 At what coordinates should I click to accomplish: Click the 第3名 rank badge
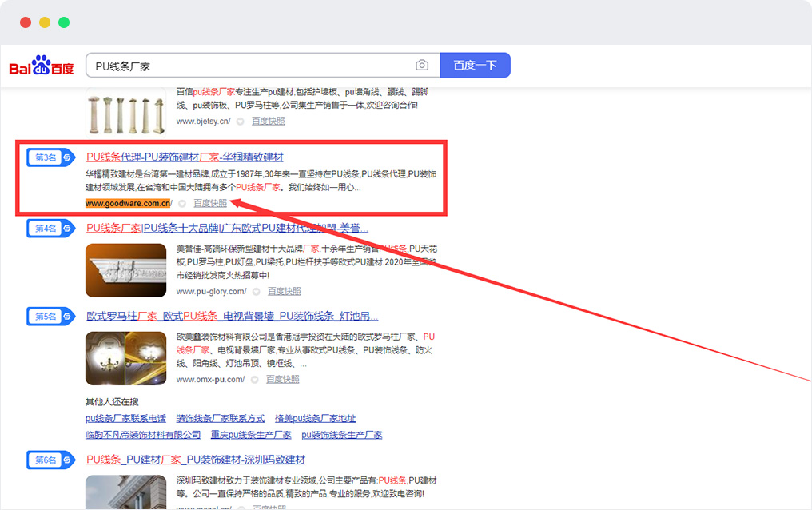(x=51, y=157)
